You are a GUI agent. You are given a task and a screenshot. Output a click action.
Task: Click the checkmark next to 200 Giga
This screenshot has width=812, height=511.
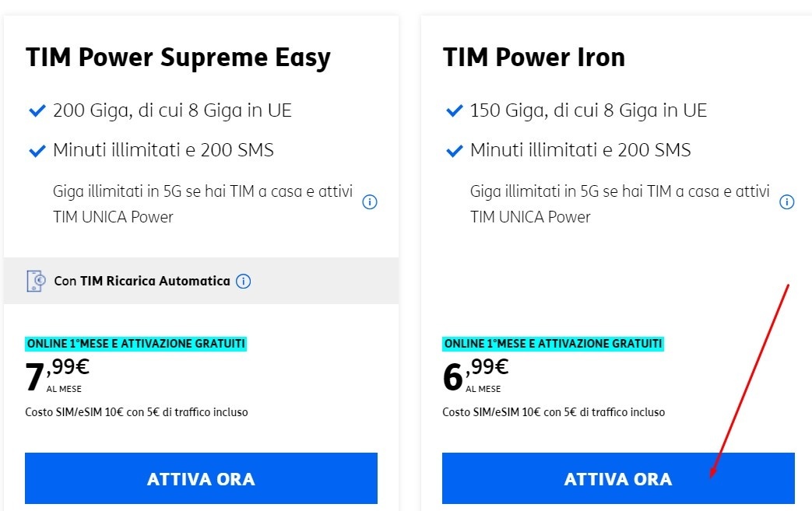pos(36,110)
